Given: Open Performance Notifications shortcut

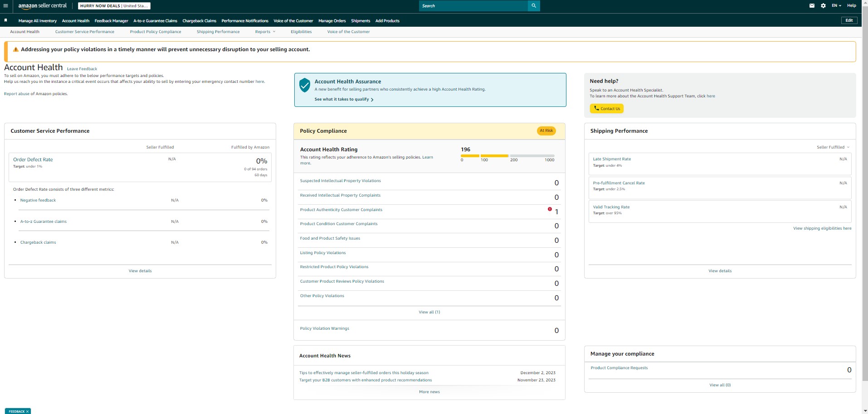Looking at the screenshot, I should pyautogui.click(x=245, y=21).
